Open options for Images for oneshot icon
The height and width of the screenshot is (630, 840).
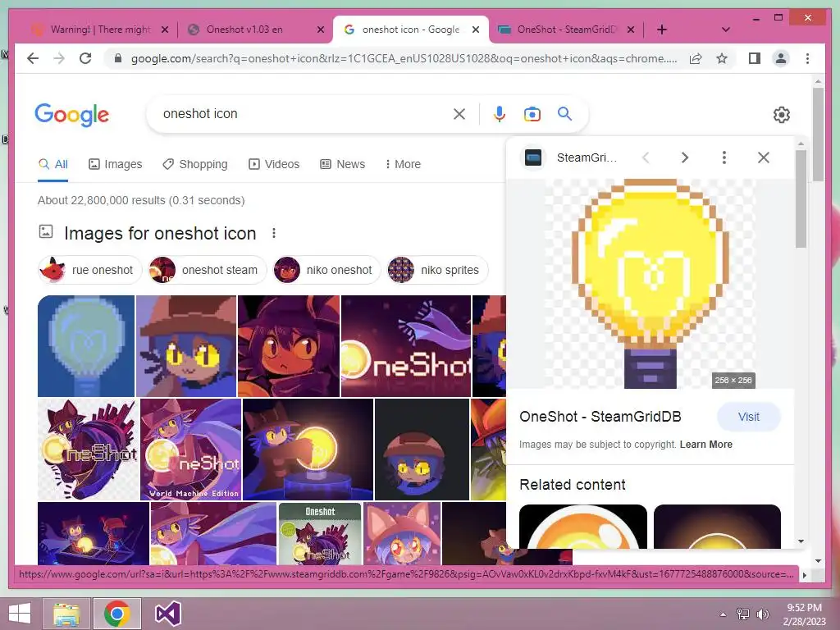(x=274, y=233)
